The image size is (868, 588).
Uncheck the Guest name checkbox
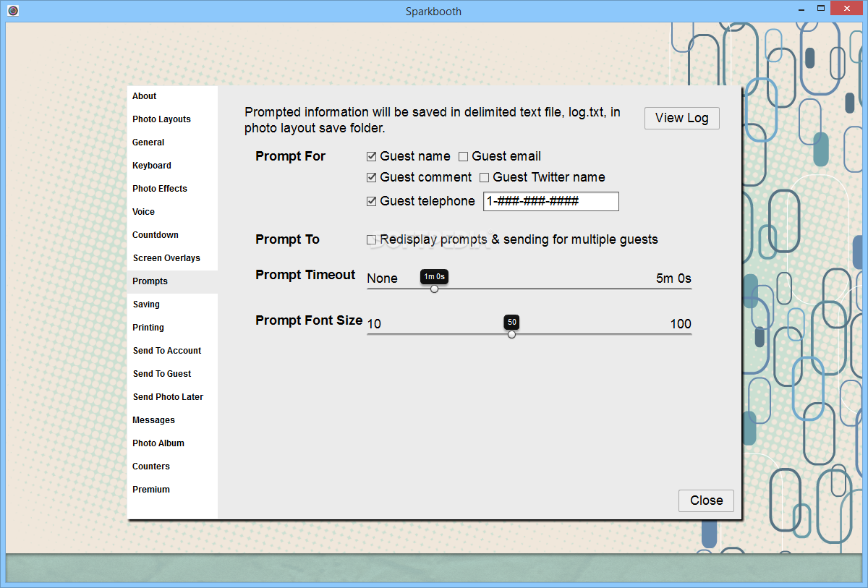(x=372, y=156)
